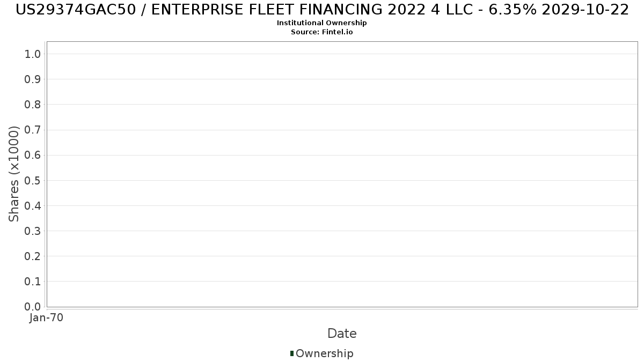Select the 0.8 y-axis tick label
The width and height of the screenshot is (644, 362).
(x=33, y=105)
